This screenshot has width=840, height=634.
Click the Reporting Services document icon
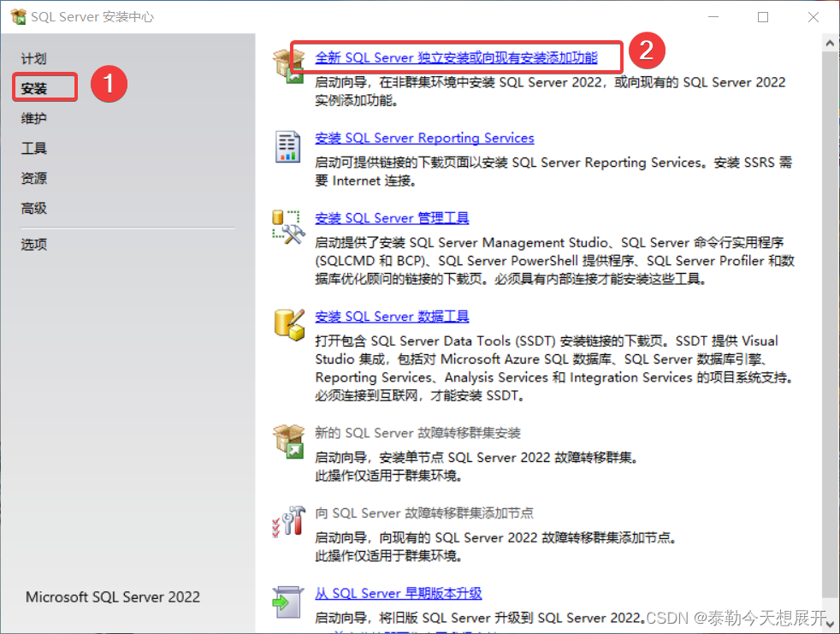coord(287,146)
